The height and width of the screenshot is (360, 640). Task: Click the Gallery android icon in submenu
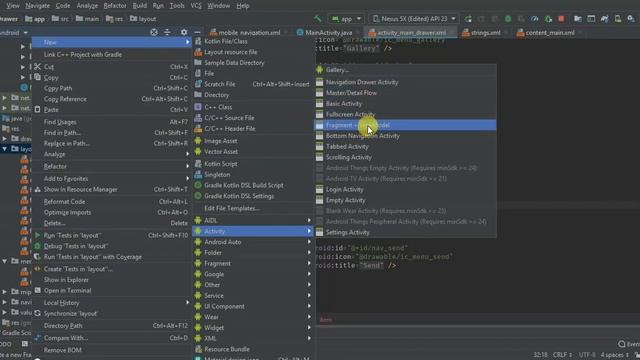(x=319, y=70)
